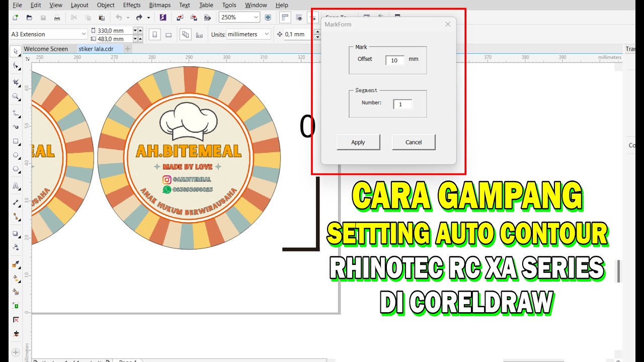Toggle the Show Rulers icon
The image size is (644, 362).
[x=285, y=18]
